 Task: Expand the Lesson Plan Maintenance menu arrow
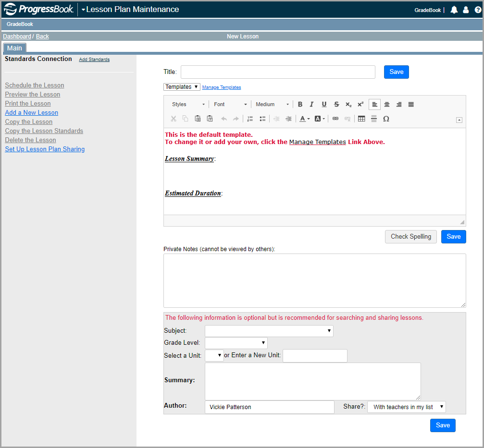83,10
